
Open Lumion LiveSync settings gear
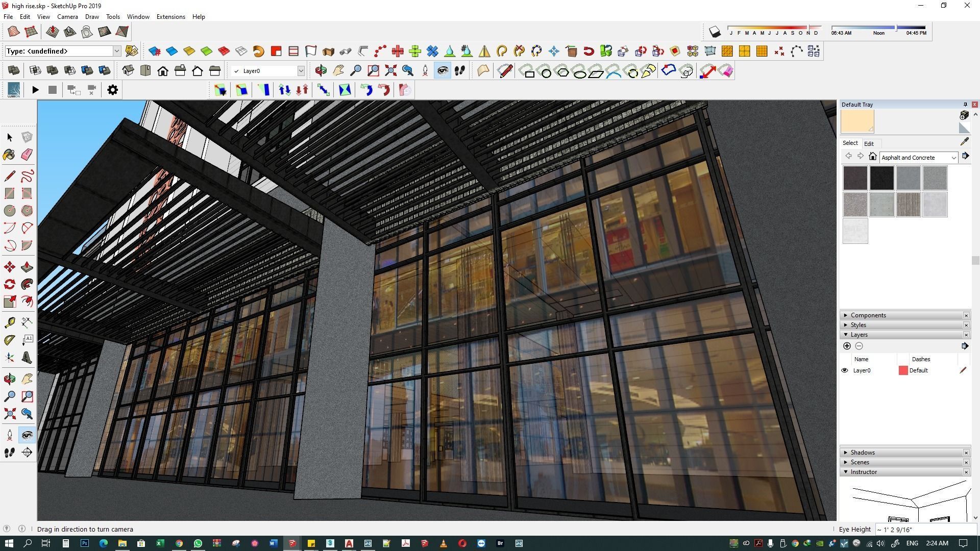[112, 90]
